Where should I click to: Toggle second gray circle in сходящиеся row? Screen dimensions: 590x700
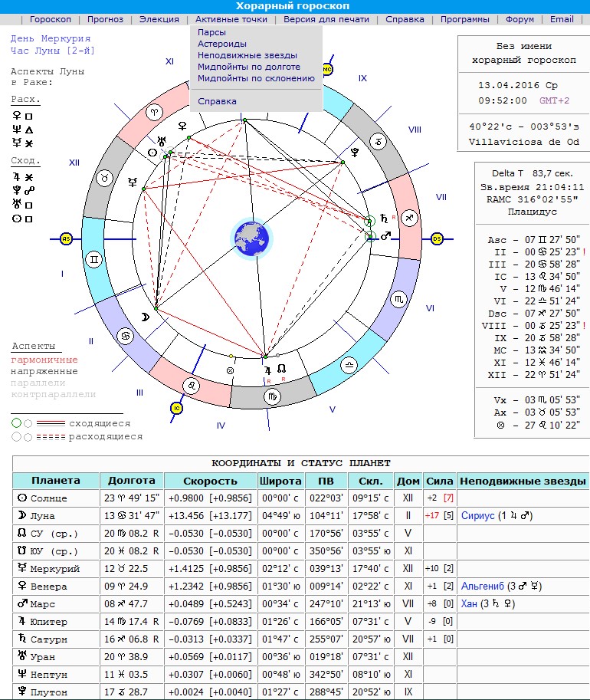(x=28, y=423)
